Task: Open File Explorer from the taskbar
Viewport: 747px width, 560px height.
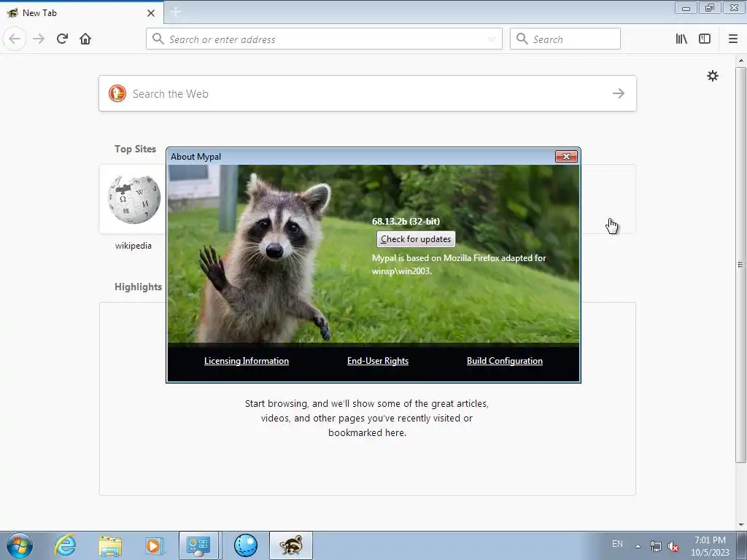Action: (110, 545)
